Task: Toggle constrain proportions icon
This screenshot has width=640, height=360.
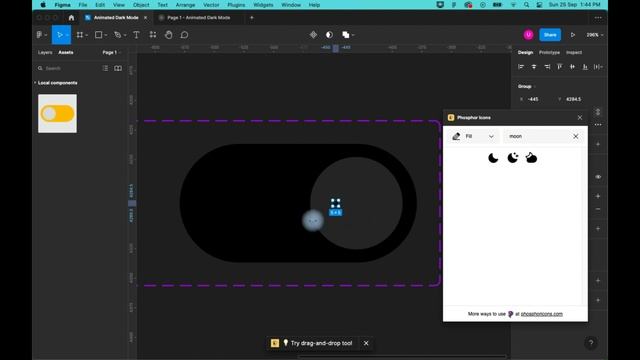Action: click(598, 112)
